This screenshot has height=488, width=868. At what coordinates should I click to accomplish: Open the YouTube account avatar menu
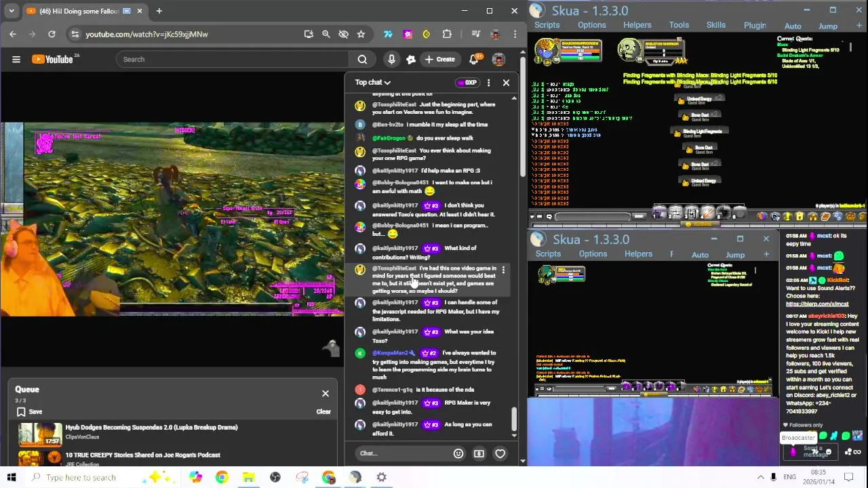pos(498,59)
